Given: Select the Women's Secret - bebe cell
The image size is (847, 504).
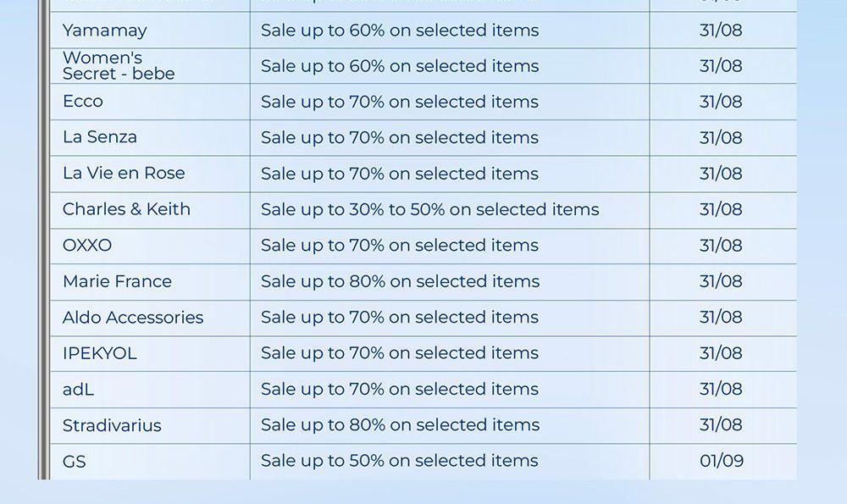Looking at the screenshot, I should (x=119, y=66).
